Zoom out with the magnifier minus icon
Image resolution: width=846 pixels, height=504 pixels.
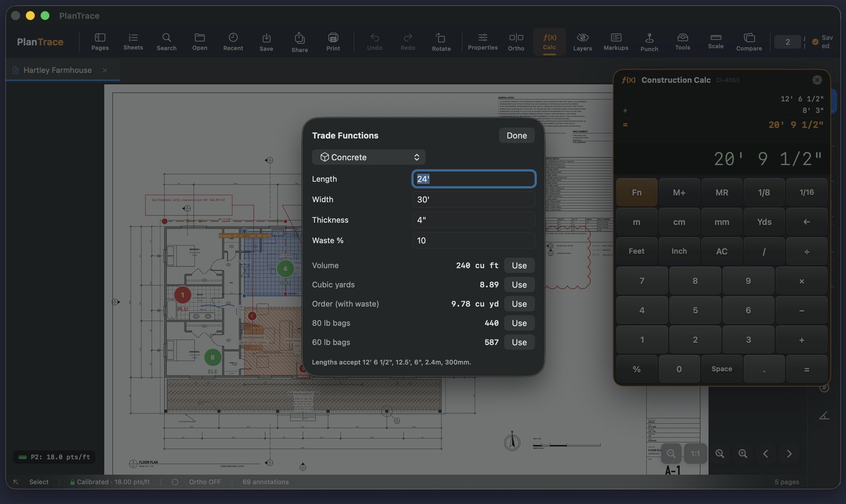(x=671, y=453)
